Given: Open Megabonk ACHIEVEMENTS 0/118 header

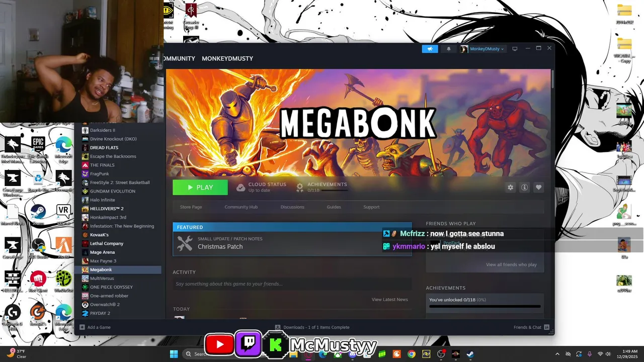Looking at the screenshot, I should (322, 187).
